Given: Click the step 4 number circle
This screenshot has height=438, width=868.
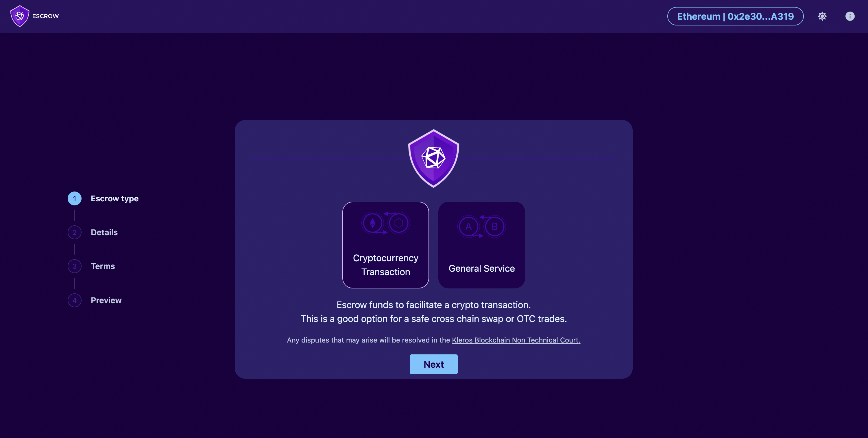Looking at the screenshot, I should pyautogui.click(x=75, y=300).
